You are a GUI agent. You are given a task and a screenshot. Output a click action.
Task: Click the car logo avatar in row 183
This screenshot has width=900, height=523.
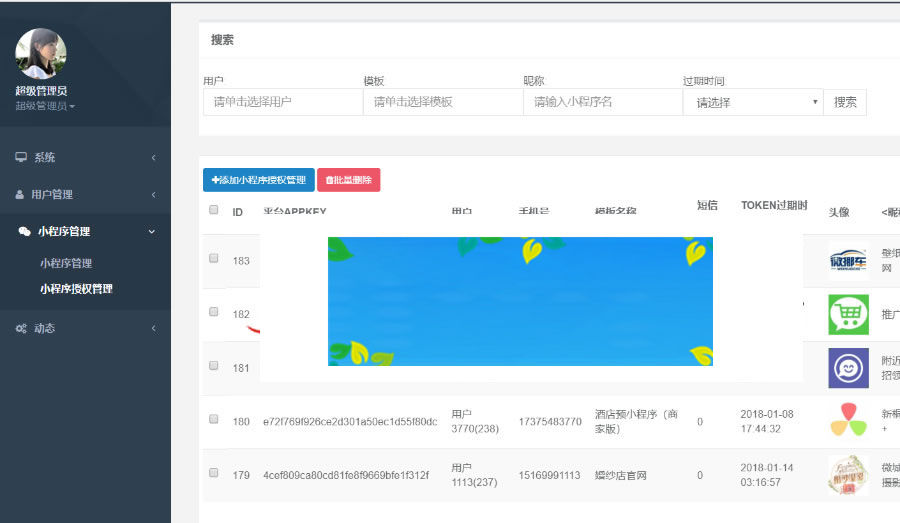point(848,261)
